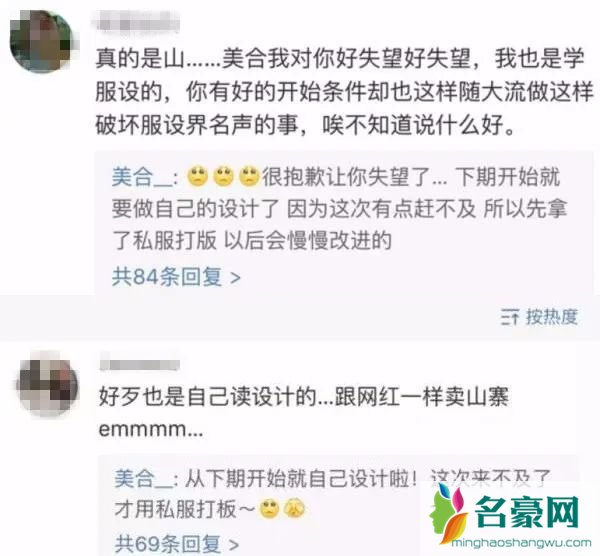Viewport: 600px width, 556px height.
Task: Open the 按热度 sort dropdown
Action: [540, 317]
